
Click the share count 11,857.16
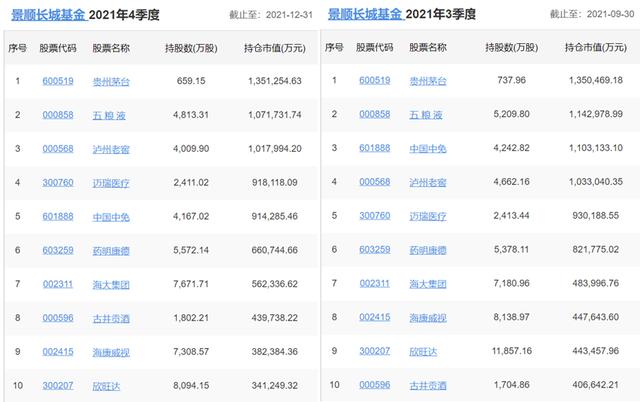[x=512, y=351]
